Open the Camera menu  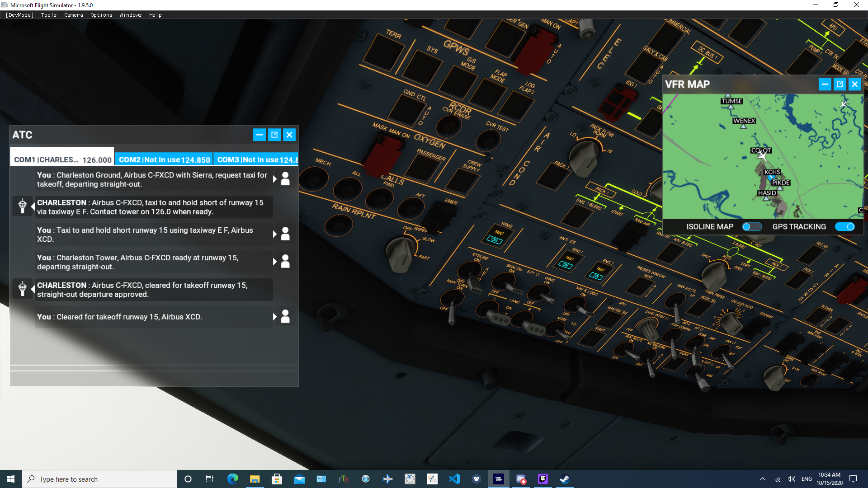[x=74, y=15]
